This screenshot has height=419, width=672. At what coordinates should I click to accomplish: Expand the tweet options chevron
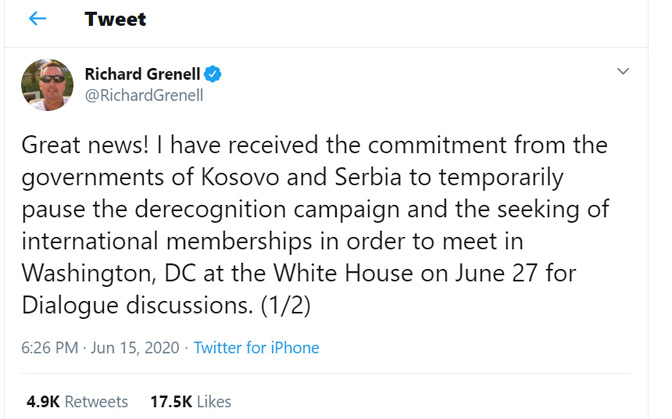(x=622, y=73)
